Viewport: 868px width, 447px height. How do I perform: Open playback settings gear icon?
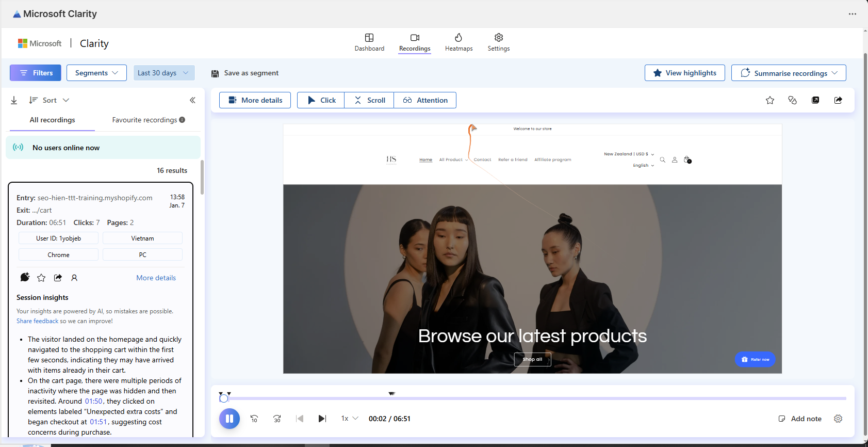click(838, 419)
